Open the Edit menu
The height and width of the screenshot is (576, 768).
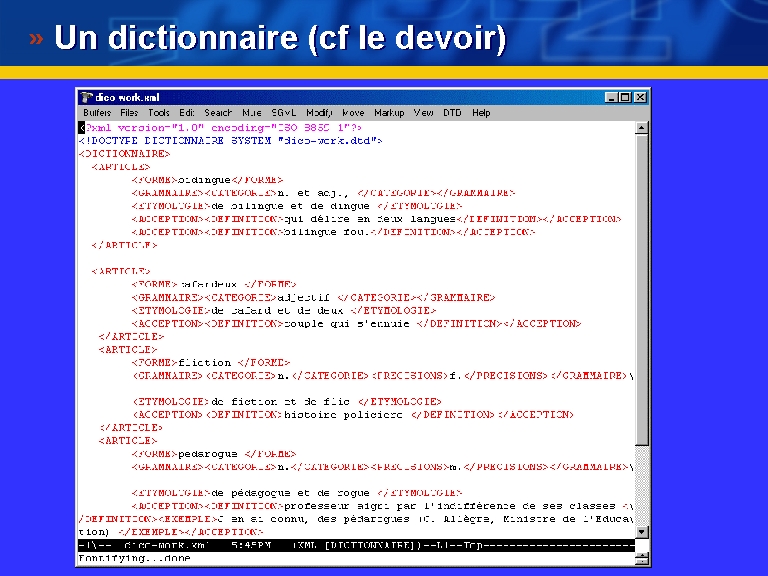point(187,113)
